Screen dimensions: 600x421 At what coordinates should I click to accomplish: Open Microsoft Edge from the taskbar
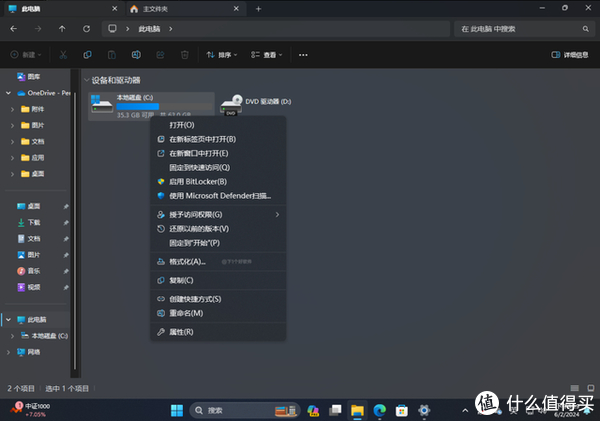pyautogui.click(x=380, y=410)
